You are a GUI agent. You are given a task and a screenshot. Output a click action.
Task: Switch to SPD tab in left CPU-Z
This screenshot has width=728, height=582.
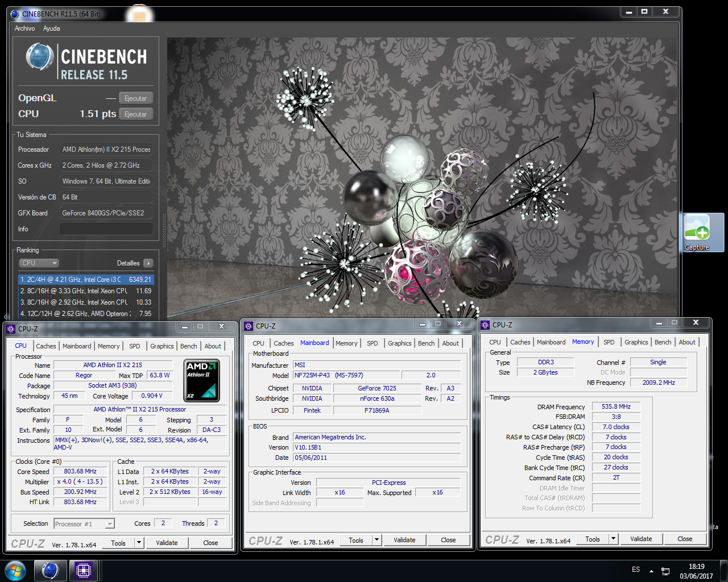(x=135, y=346)
